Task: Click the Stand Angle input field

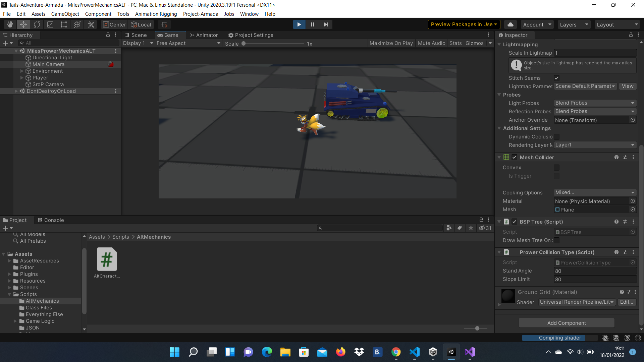Action: 595,271
